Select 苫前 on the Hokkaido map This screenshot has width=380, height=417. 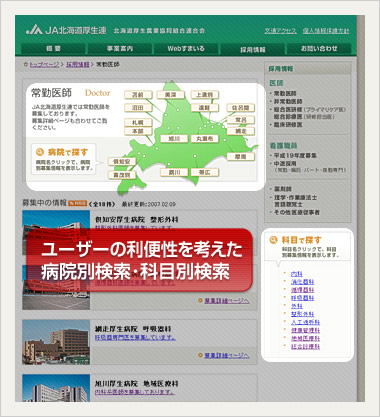pyautogui.click(x=138, y=95)
